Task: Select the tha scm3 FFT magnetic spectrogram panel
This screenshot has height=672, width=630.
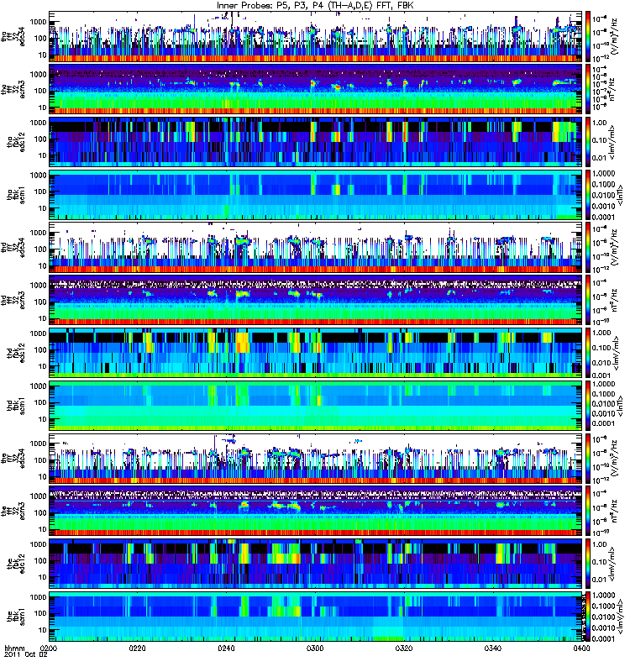Action: pyautogui.click(x=315, y=90)
